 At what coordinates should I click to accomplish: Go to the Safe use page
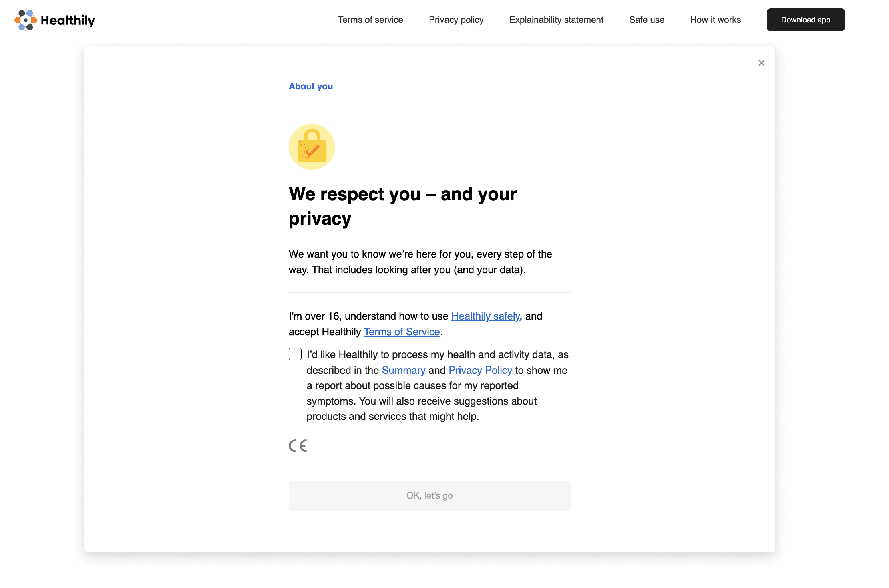pyautogui.click(x=647, y=20)
